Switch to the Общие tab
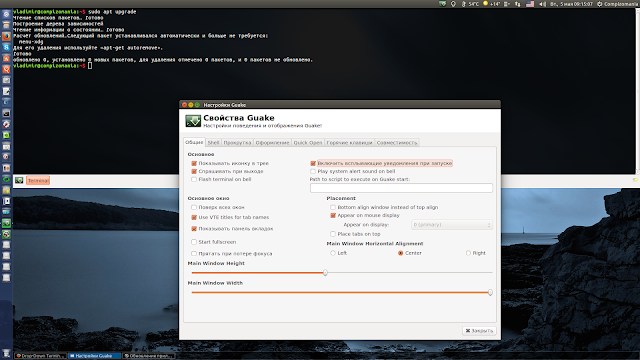Viewport: 640px width, 360px height. pyautogui.click(x=194, y=142)
